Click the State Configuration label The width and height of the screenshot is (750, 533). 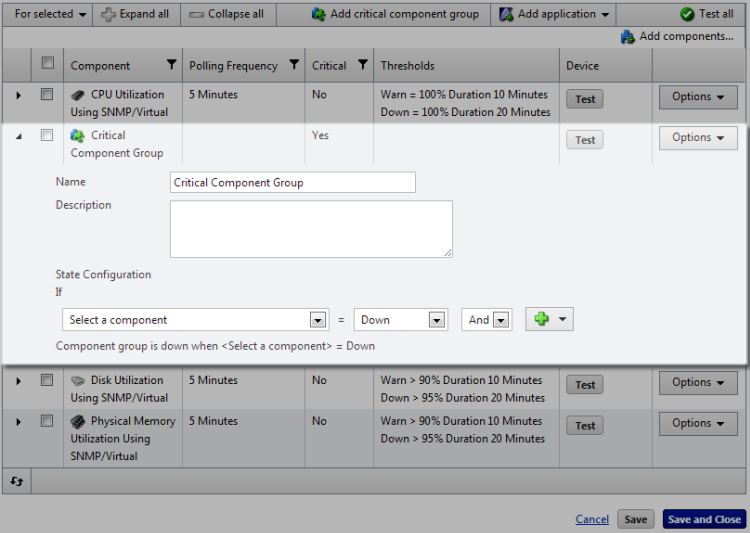coord(103,275)
